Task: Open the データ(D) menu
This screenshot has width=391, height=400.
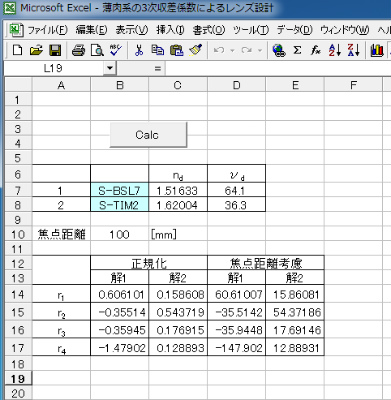Action: [294, 30]
